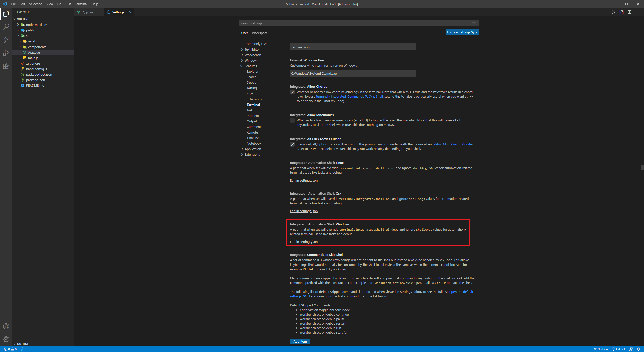
Task: Toggle the Alt Click Moves Cursor checkbox
Action: (292, 144)
